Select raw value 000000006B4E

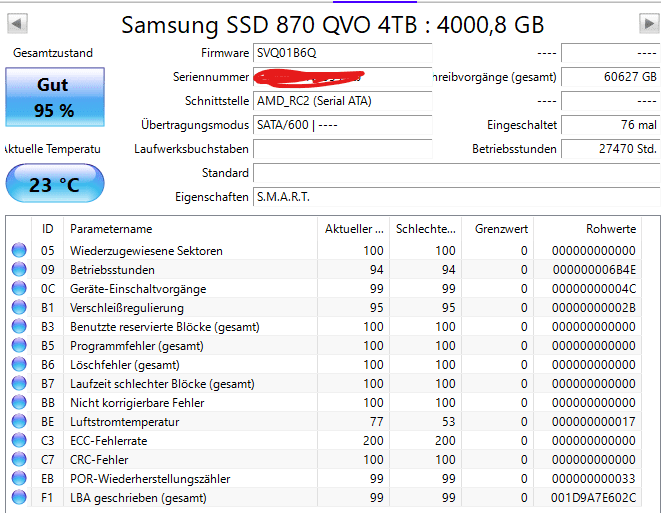pos(594,270)
